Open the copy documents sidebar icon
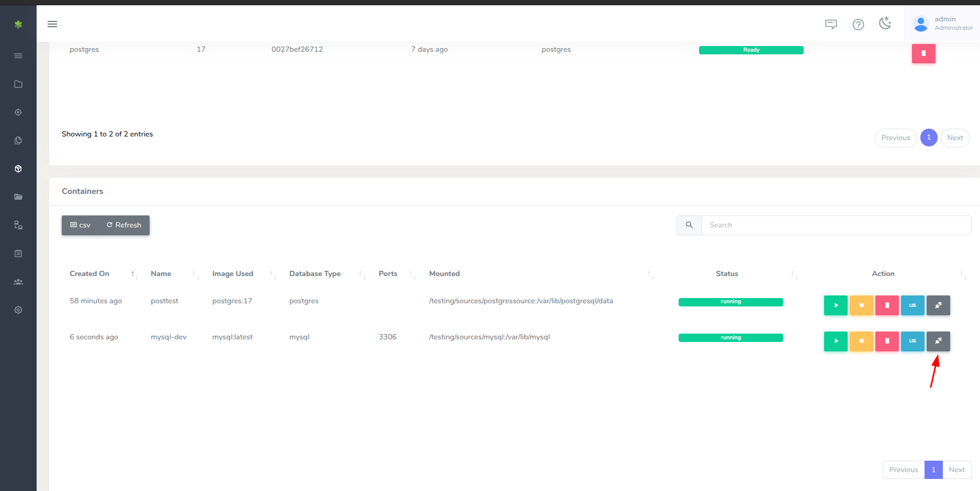The width and height of the screenshot is (980, 491). pyautogui.click(x=18, y=141)
